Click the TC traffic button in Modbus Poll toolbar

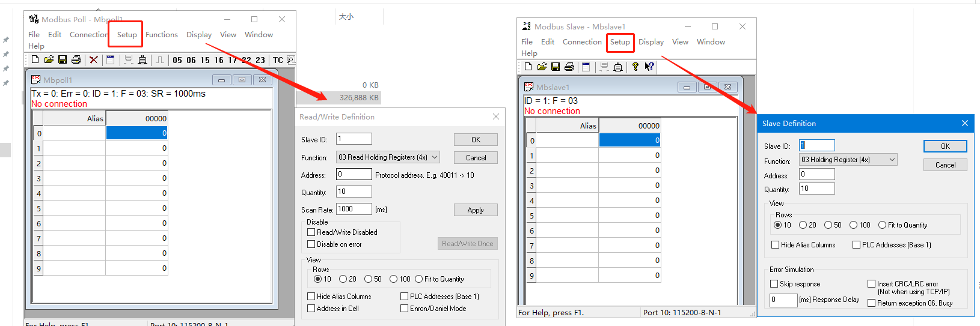coord(278,60)
